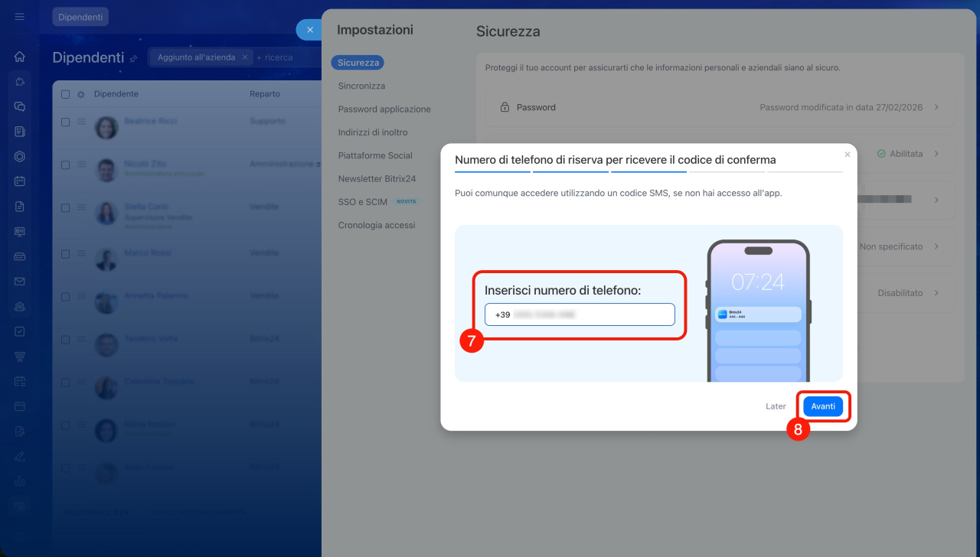
Task: Close the backup phone number dialog
Action: [847, 155]
